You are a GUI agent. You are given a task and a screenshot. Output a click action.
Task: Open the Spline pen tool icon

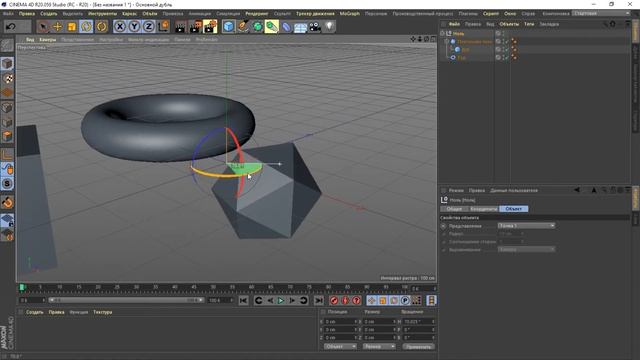pyautogui.click(x=243, y=27)
